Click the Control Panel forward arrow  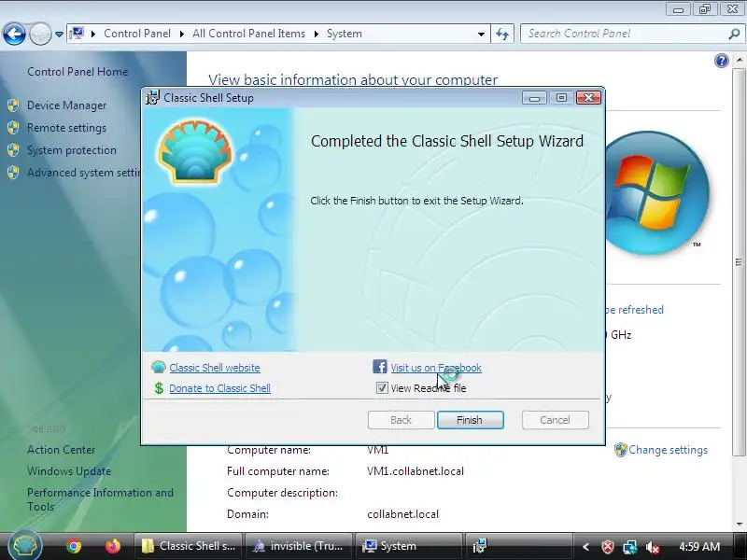click(x=40, y=34)
